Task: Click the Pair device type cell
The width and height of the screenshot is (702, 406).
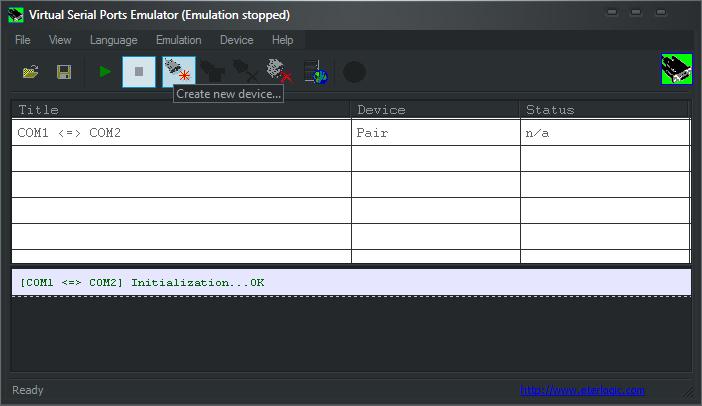Action: click(x=436, y=132)
